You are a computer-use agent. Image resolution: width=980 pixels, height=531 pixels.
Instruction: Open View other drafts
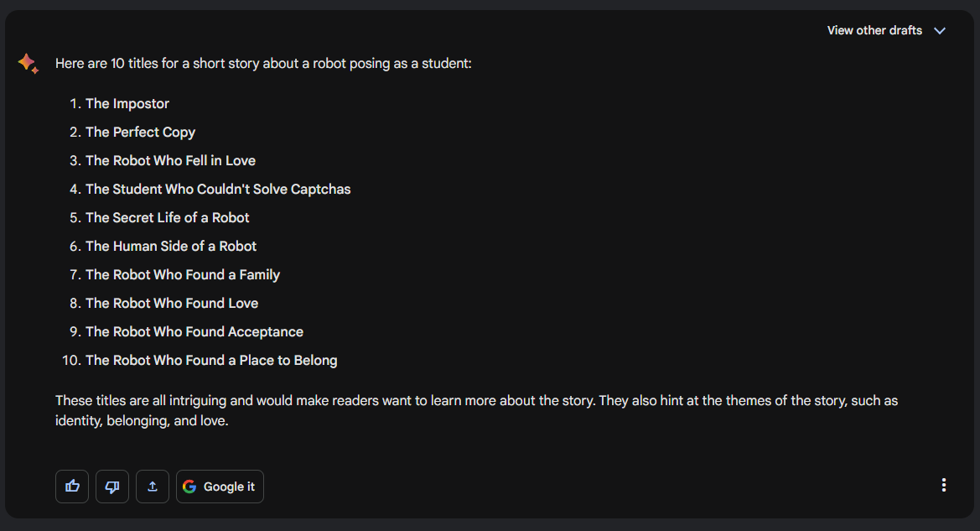pyautogui.click(x=874, y=31)
